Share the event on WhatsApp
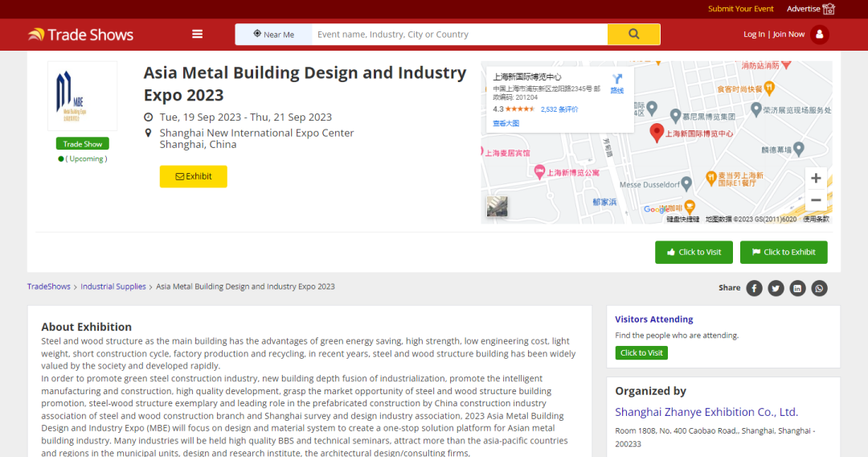Viewport: 868px width, 457px height. [x=819, y=288]
